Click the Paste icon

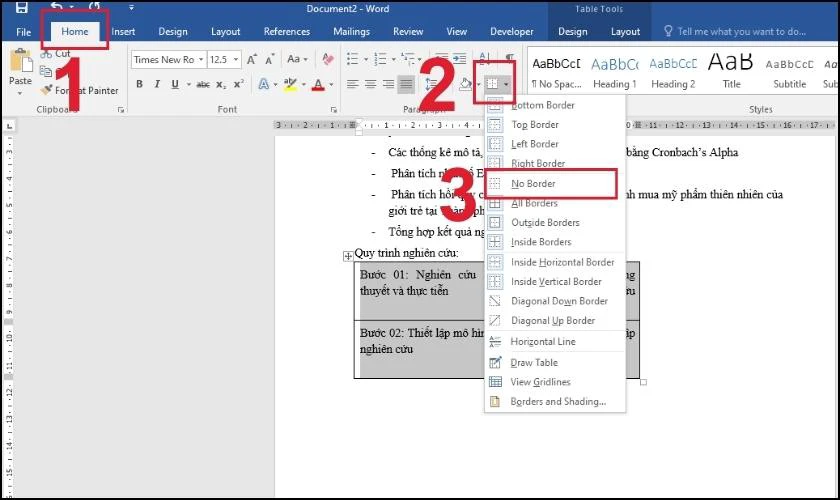20,62
